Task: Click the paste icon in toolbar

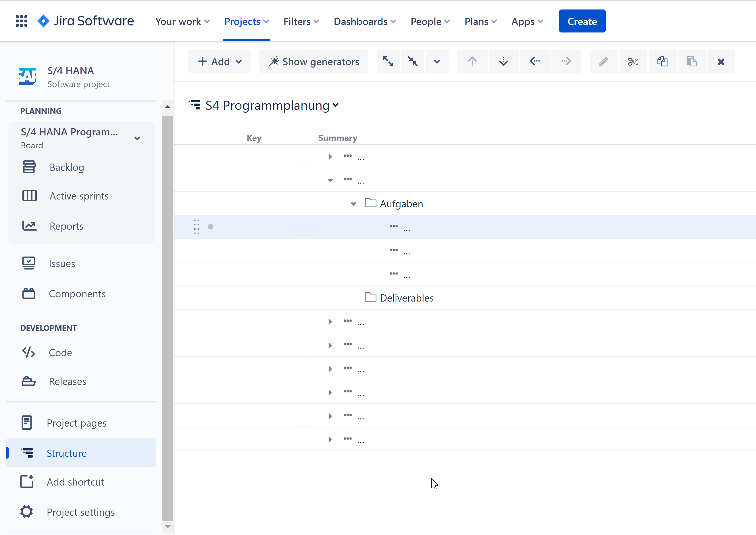Action: point(691,61)
